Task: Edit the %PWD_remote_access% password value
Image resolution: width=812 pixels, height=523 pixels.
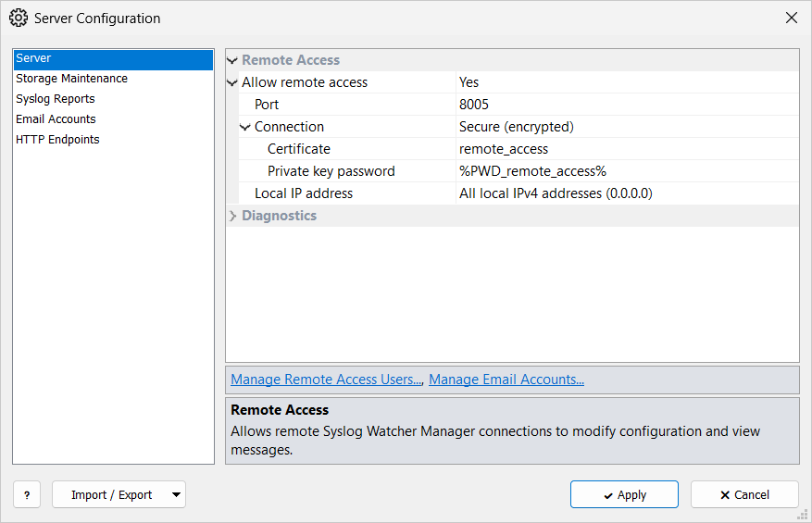Action: coord(627,171)
